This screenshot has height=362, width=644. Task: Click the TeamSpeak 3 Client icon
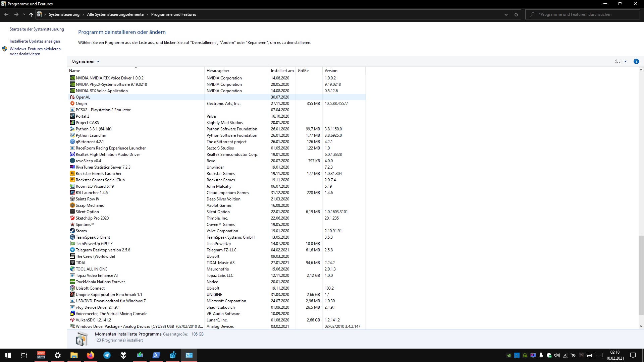(x=72, y=237)
